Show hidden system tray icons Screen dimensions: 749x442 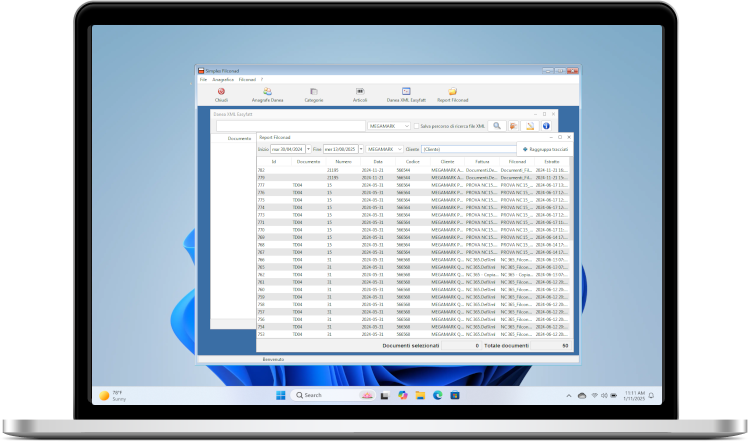pos(568,396)
